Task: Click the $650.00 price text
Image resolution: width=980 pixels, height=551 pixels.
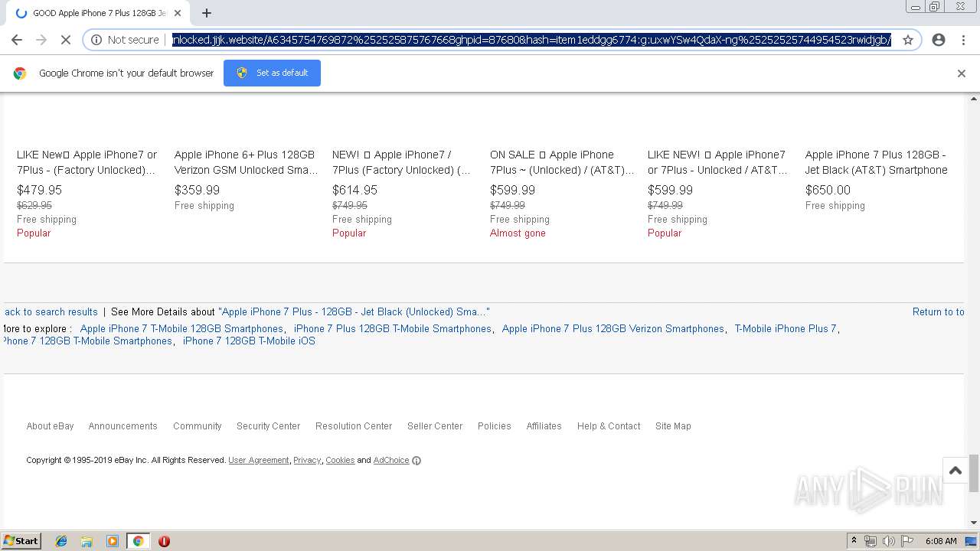Action: tap(828, 190)
